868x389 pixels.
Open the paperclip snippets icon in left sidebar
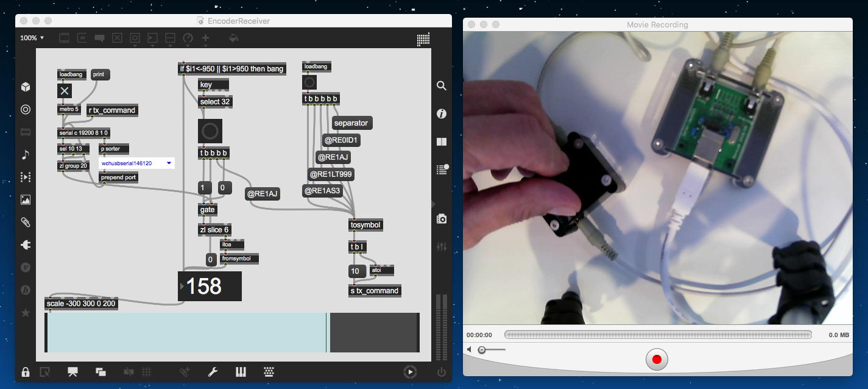click(25, 222)
